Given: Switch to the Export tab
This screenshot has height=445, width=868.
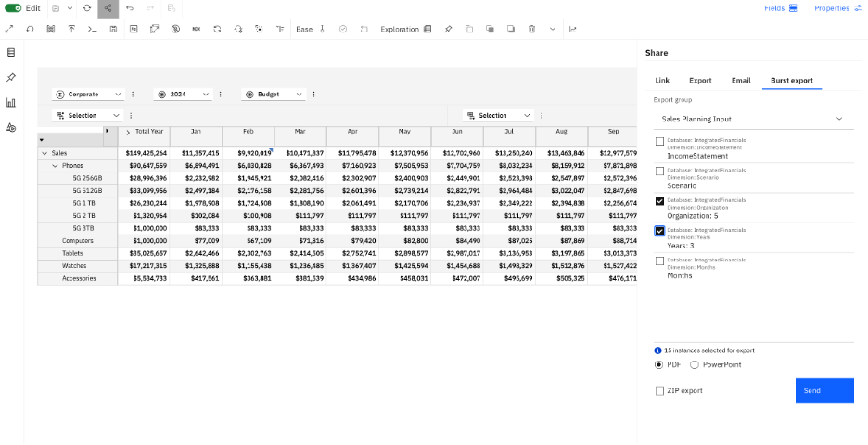Looking at the screenshot, I should click(x=700, y=81).
